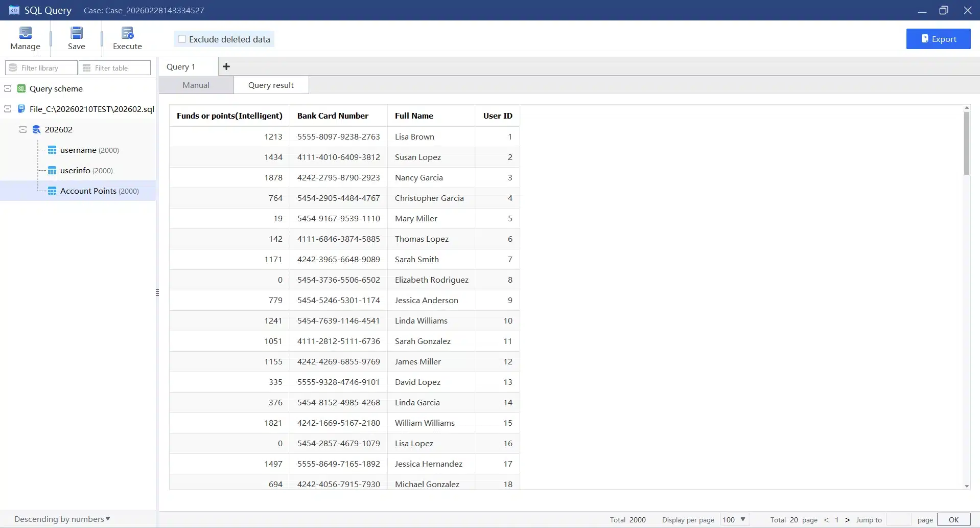Click the green SQL icon beside Query scheme
The image size is (980, 528).
(x=21, y=88)
